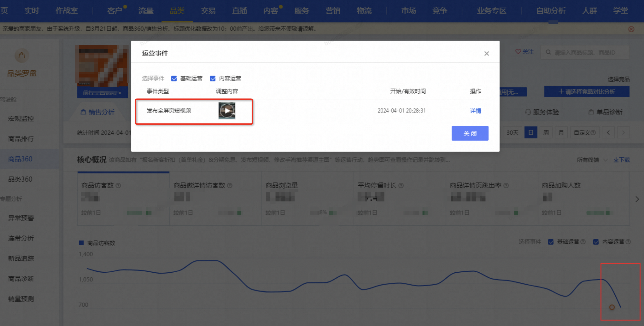Select the 月 time granularity

(561, 132)
